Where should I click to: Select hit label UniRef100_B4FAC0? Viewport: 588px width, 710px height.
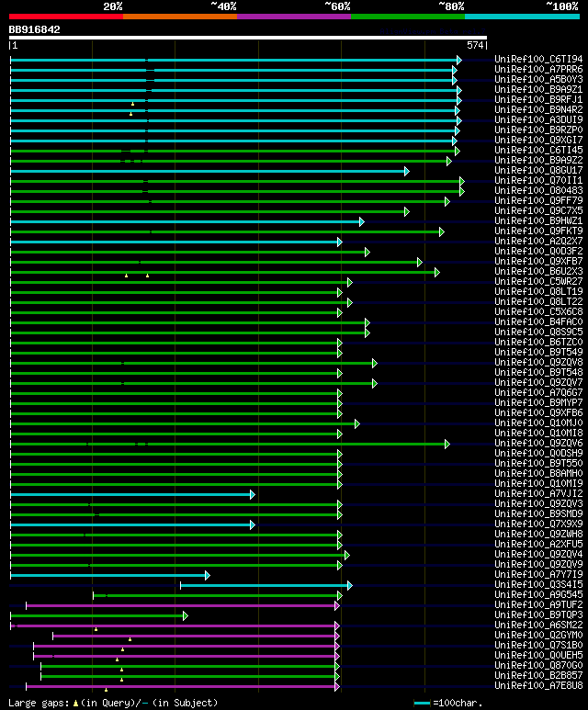[538, 322]
